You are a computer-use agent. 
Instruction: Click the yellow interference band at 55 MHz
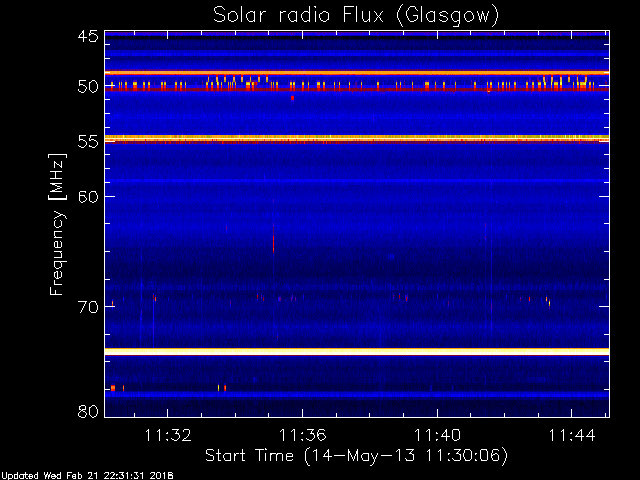point(357,139)
